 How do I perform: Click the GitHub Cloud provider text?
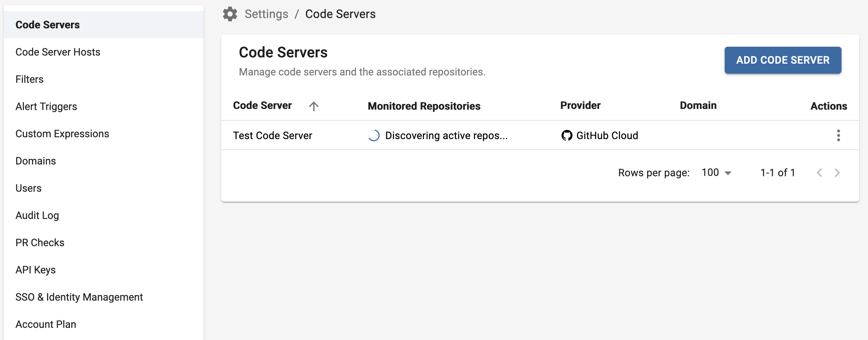point(607,135)
